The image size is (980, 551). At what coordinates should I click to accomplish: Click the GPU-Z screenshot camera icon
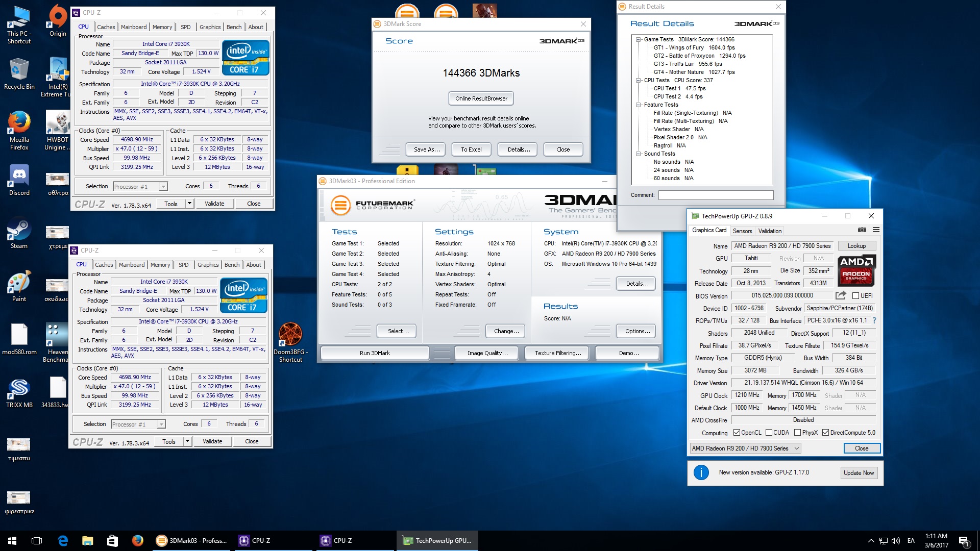pos(862,230)
